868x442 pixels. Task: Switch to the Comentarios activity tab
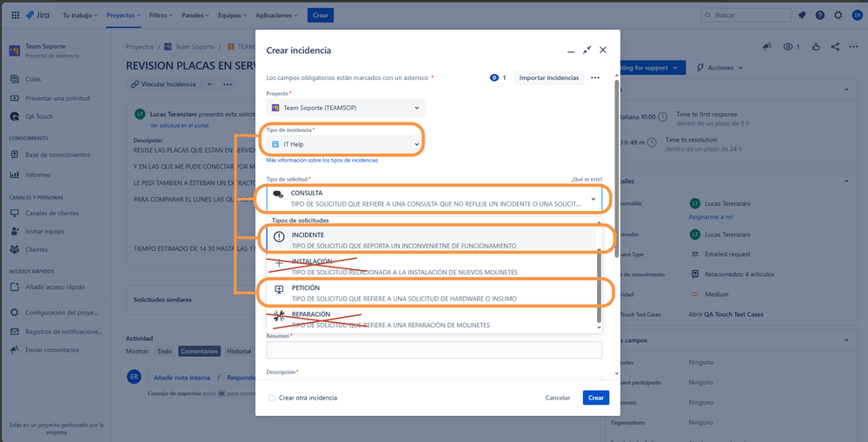coord(199,352)
